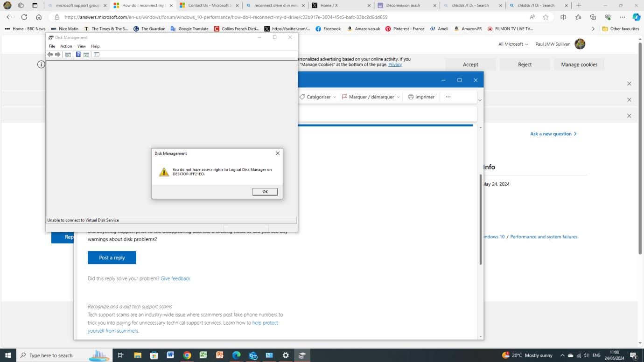The width and height of the screenshot is (644, 362).
Task: Add page to favourites with star icon
Action: click(546, 17)
